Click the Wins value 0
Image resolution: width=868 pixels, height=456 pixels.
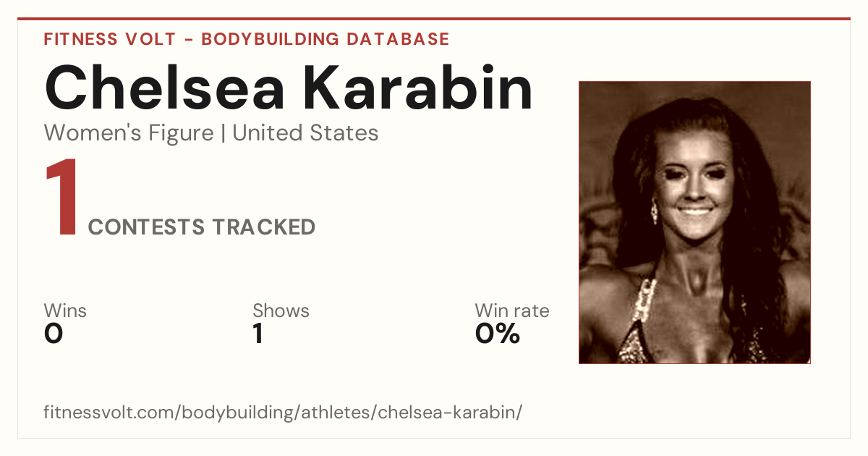54,334
